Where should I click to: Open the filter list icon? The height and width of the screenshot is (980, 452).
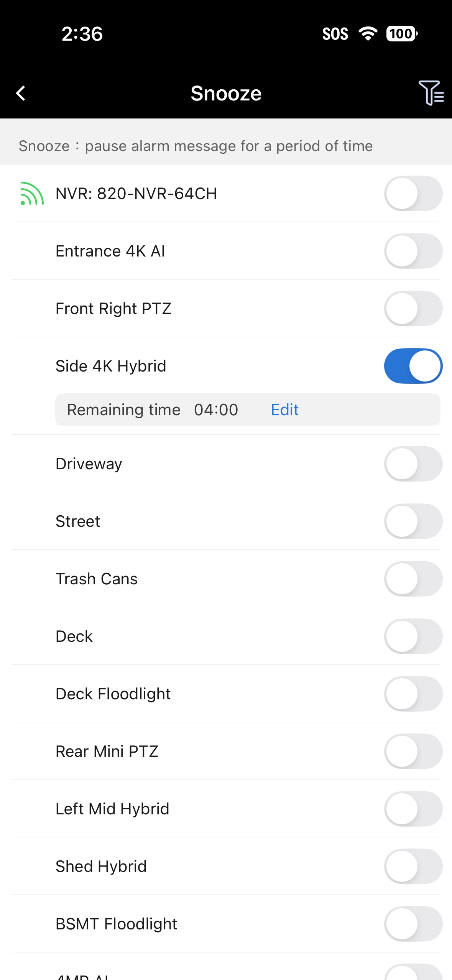click(431, 93)
